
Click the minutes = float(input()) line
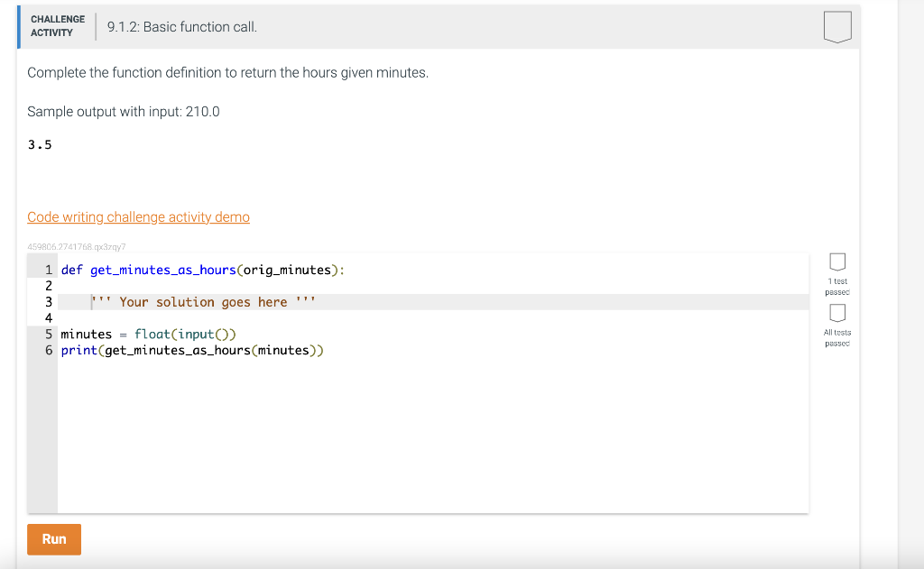pyautogui.click(x=149, y=334)
